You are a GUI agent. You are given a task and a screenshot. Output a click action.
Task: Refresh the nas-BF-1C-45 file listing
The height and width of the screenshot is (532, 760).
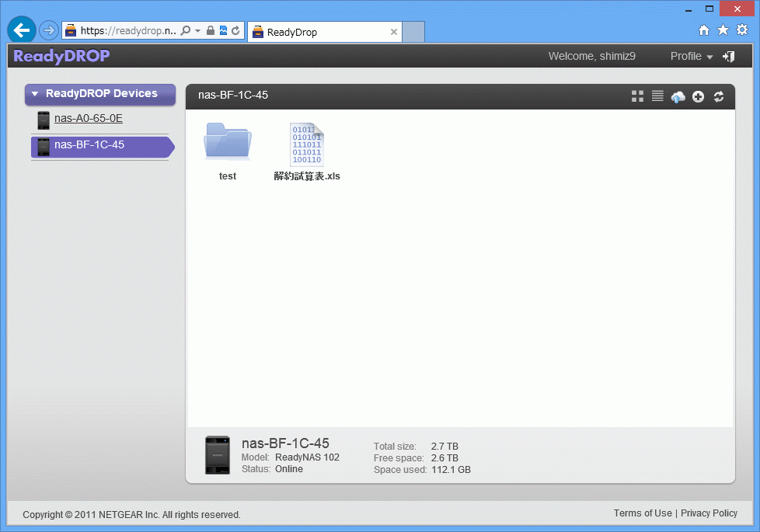click(x=719, y=96)
